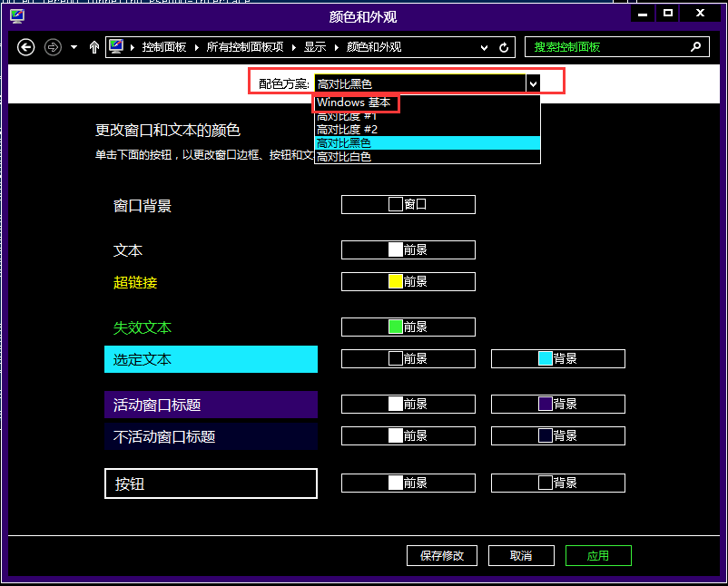Click the Forward navigation arrow
Viewport: 728px width, 586px height.
53,47
